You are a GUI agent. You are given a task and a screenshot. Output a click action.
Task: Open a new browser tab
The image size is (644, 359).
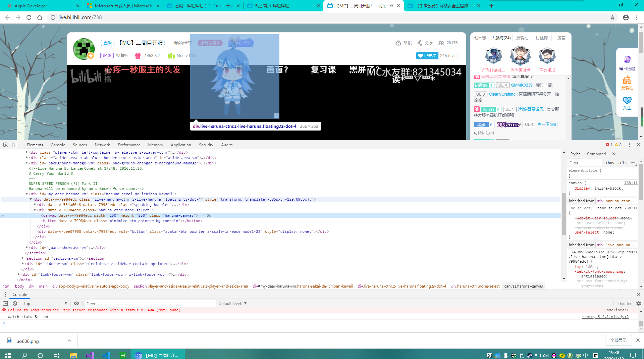coord(491,6)
